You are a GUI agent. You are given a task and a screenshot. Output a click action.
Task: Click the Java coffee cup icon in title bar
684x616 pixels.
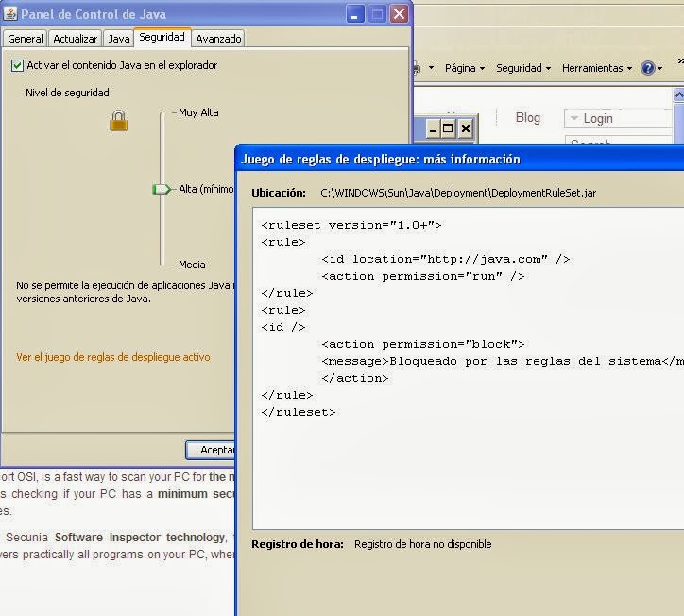point(10,13)
